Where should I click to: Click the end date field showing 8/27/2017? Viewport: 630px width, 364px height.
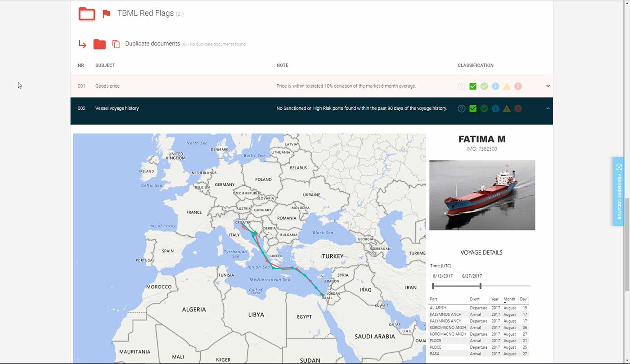[472, 276]
